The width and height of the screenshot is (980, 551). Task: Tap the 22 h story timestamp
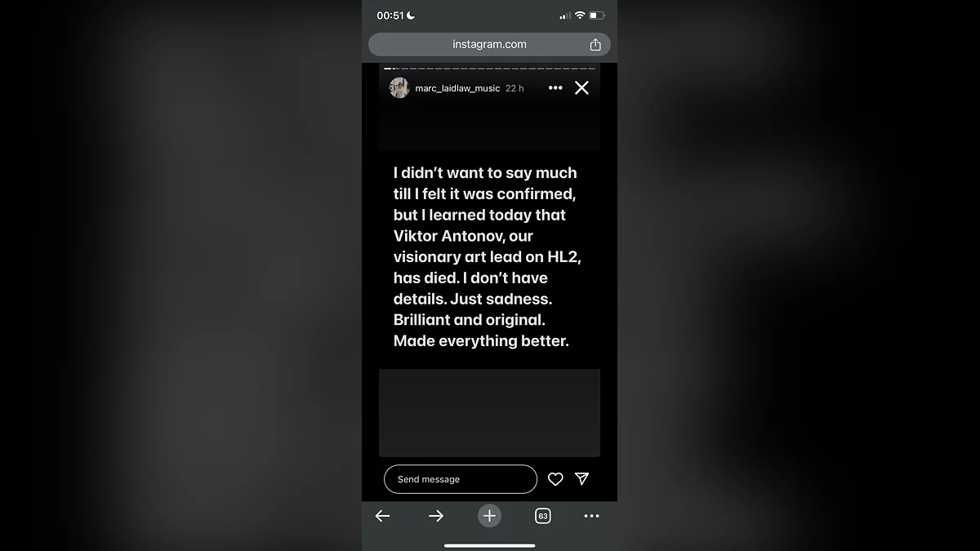[514, 88]
